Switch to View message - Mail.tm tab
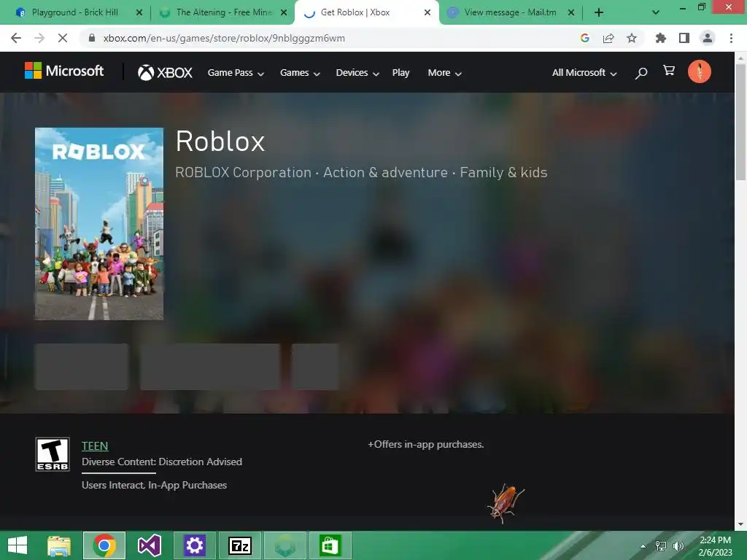Image resolution: width=747 pixels, height=560 pixels. (x=510, y=12)
